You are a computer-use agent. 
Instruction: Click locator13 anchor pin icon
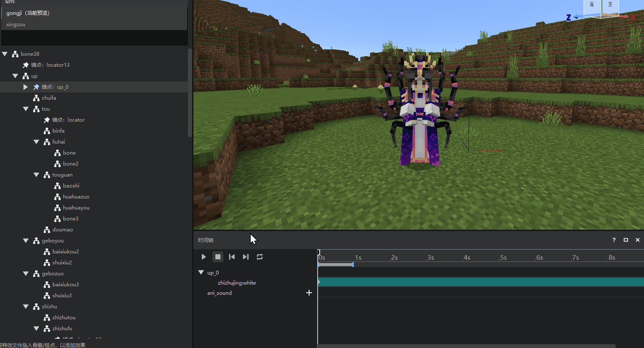[x=26, y=65]
